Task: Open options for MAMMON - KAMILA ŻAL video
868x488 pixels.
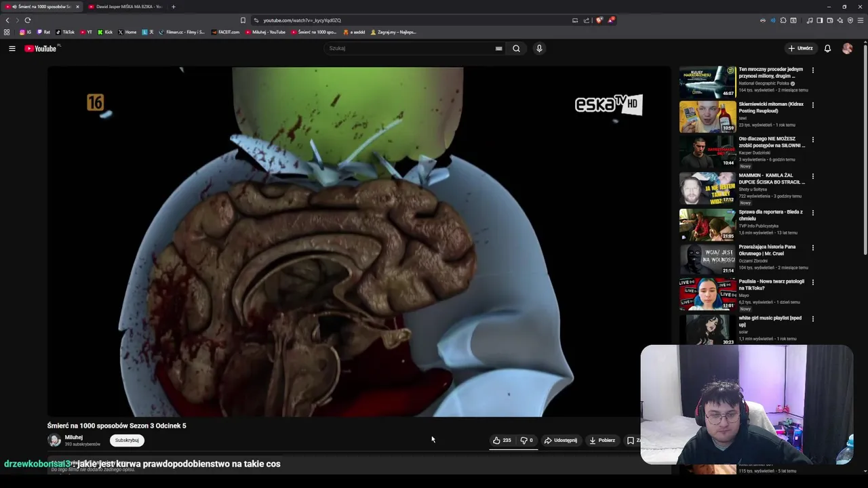Action: (x=813, y=176)
